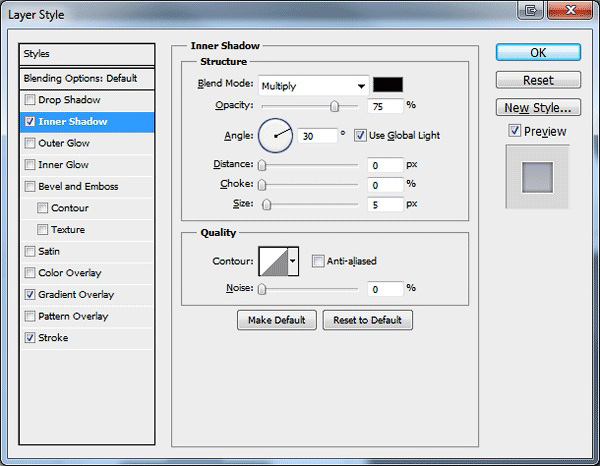Click the Angle dial control
This screenshot has width=600, height=466.
(276, 136)
